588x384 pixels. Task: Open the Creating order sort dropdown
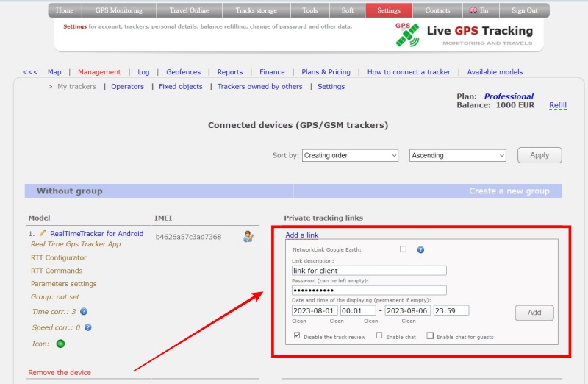[350, 155]
